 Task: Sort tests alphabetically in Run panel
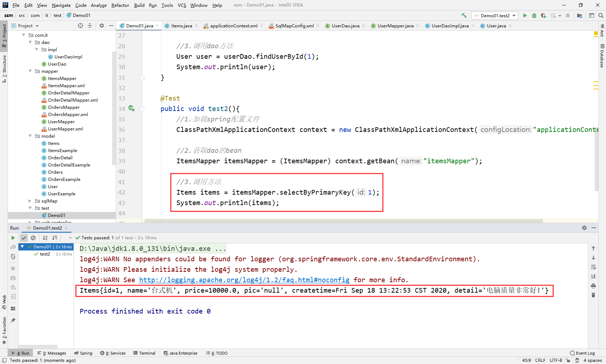coord(45,238)
